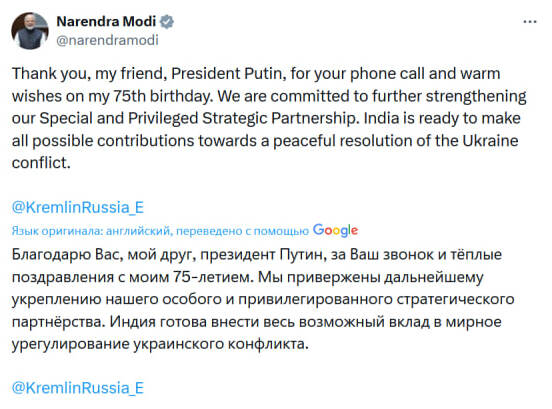Image resolution: width=552 pixels, height=409 pixels.
Task: Open the three-dot more options menu
Action: coord(530,22)
